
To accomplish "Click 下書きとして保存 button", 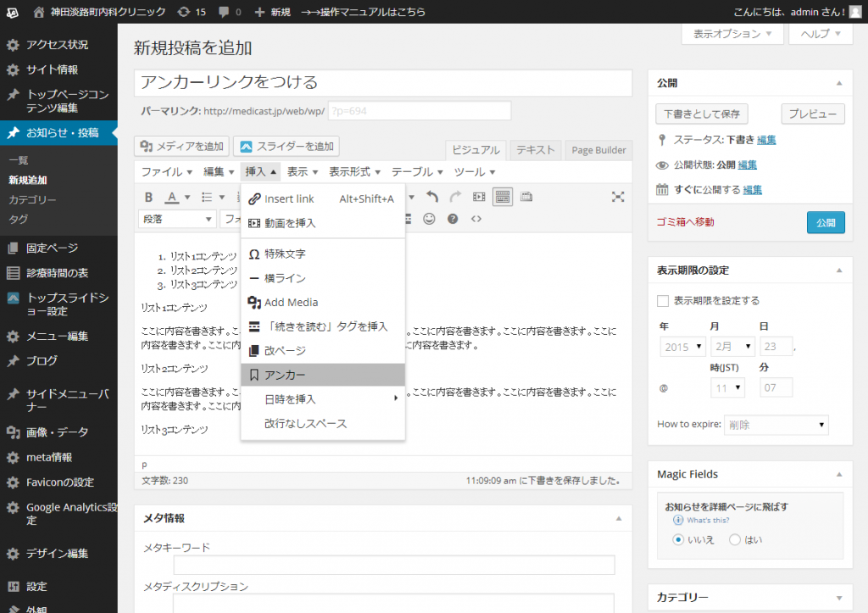I will point(702,114).
